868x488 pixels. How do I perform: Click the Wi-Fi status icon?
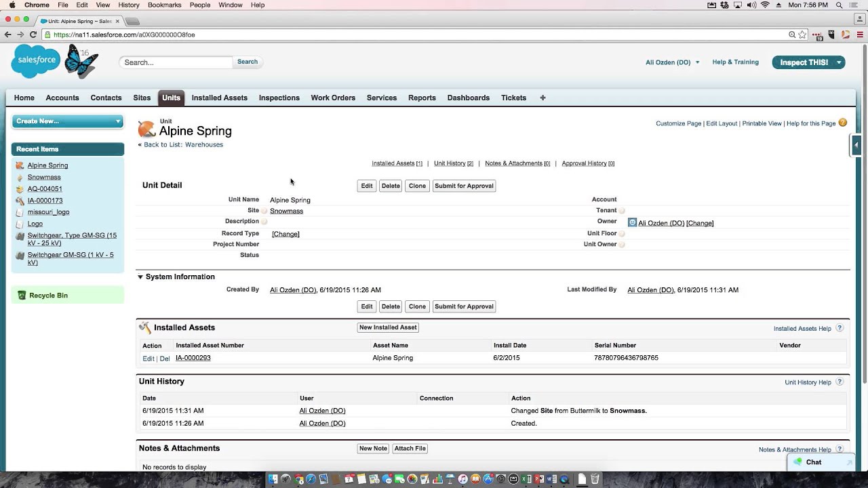click(766, 5)
